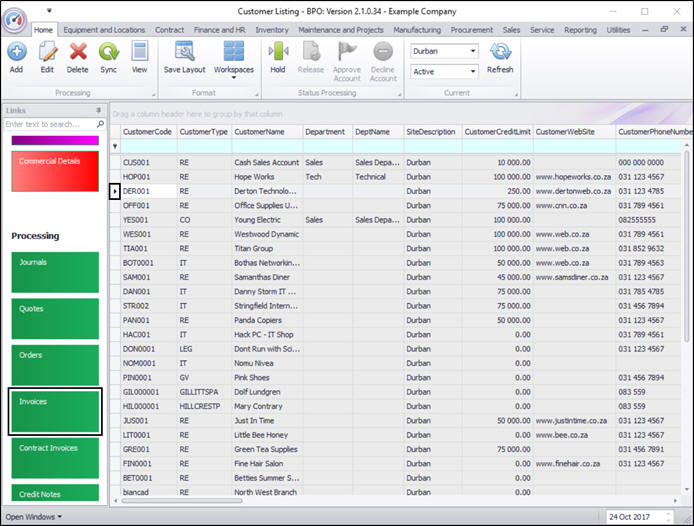Click the green Invoices tile
The height and width of the screenshot is (526, 694).
[55, 412]
